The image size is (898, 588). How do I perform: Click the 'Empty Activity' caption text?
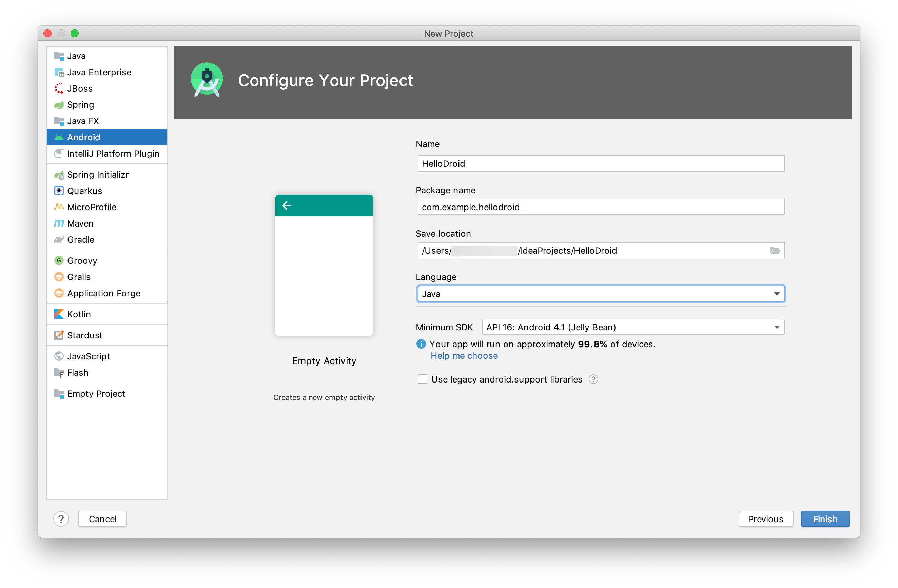pyautogui.click(x=324, y=361)
